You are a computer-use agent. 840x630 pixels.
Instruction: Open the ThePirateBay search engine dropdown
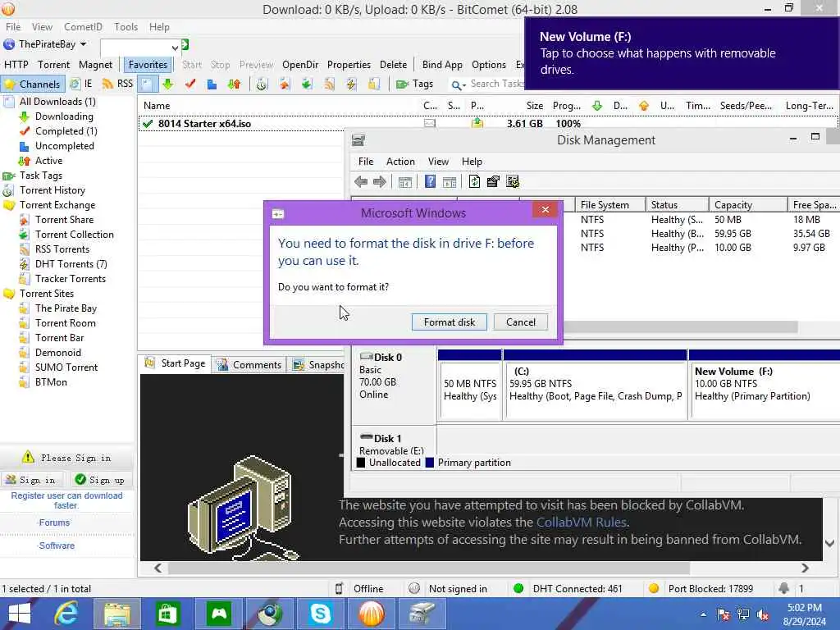point(83,44)
